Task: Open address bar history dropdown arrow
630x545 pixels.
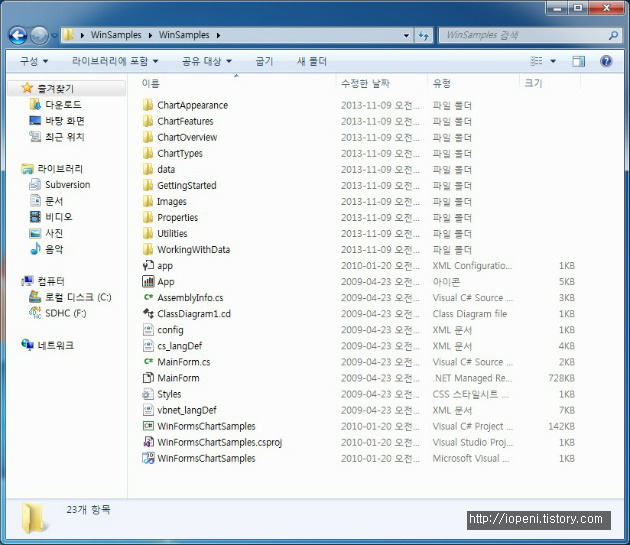Action: pyautogui.click(x=406, y=35)
